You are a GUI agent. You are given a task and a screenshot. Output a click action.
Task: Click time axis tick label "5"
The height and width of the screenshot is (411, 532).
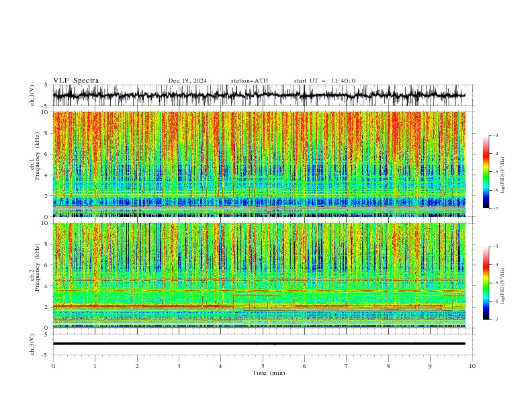(263, 366)
